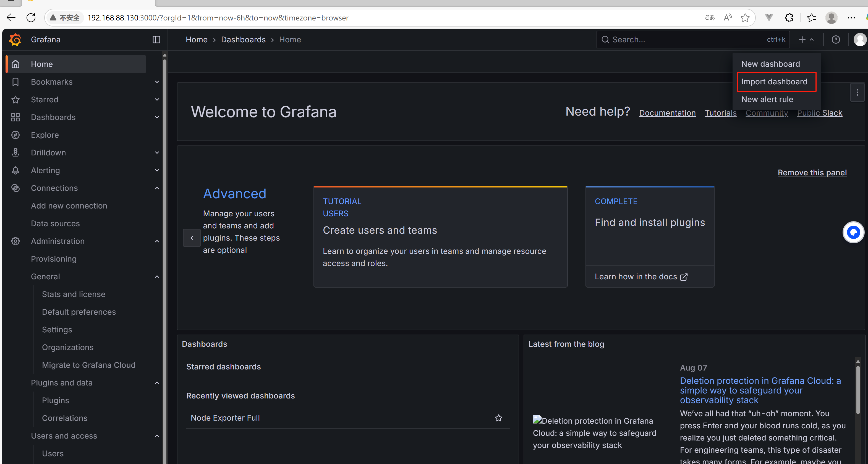The image size is (868, 464).
Task: Expand the Starred section chevron
Action: pyautogui.click(x=157, y=99)
